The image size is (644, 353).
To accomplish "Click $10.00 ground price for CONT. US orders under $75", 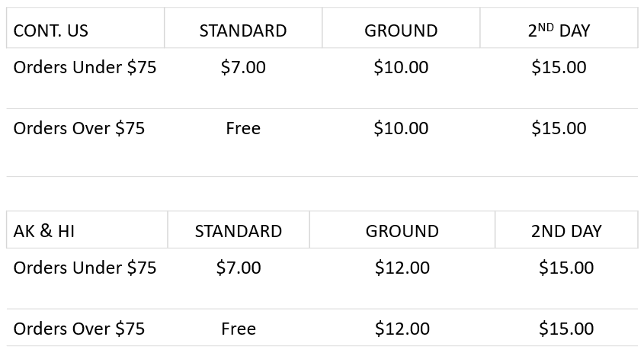I will pyautogui.click(x=401, y=67).
